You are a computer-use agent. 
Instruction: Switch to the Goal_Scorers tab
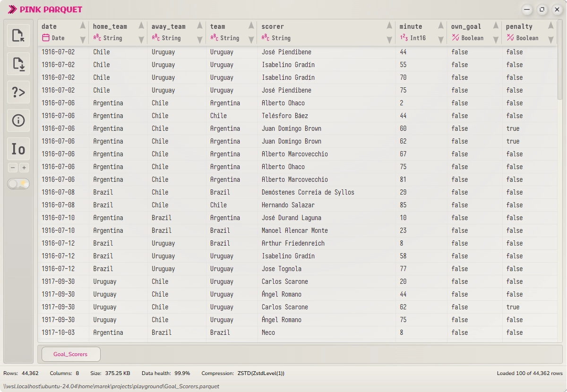pyautogui.click(x=70, y=354)
